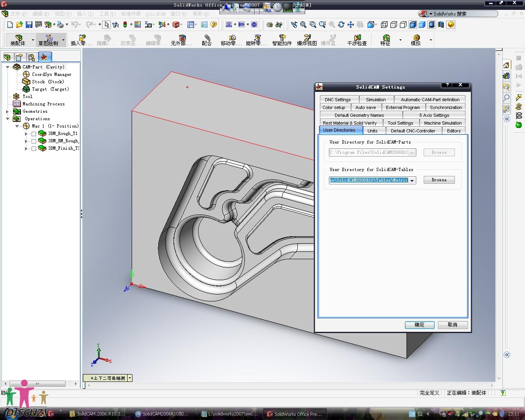525x420 pixels.
Task: Click the 确定 (OK) button
Action: pyautogui.click(x=420, y=325)
